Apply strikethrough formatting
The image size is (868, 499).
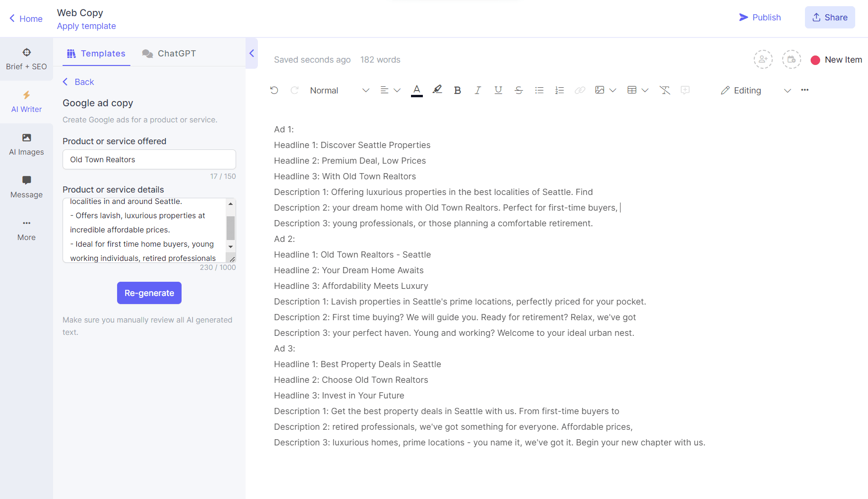pyautogui.click(x=519, y=90)
